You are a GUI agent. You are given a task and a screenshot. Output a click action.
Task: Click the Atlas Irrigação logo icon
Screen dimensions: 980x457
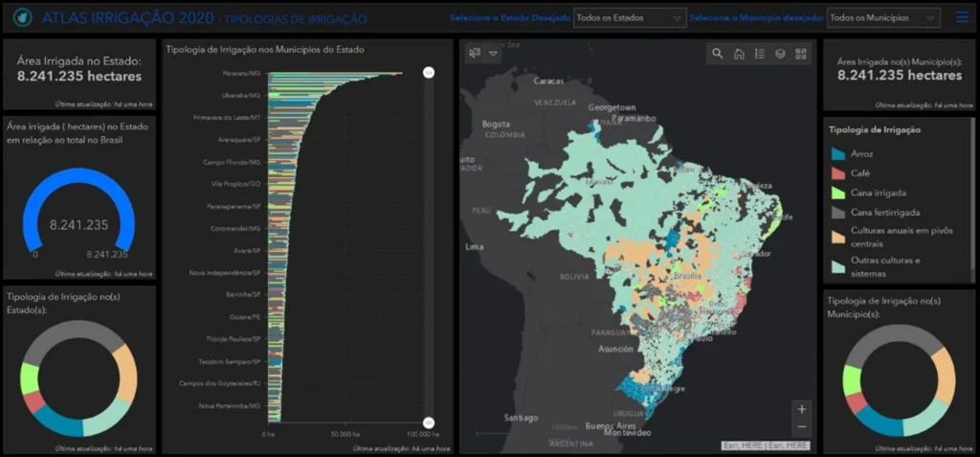[22, 17]
